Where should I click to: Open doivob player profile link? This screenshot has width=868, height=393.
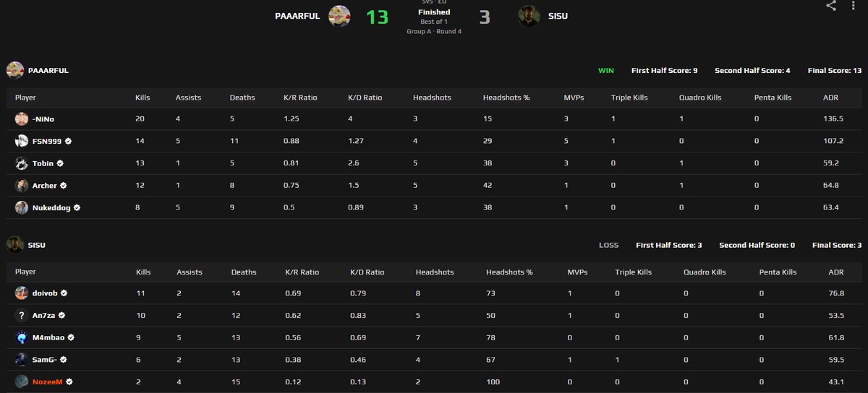click(x=46, y=293)
